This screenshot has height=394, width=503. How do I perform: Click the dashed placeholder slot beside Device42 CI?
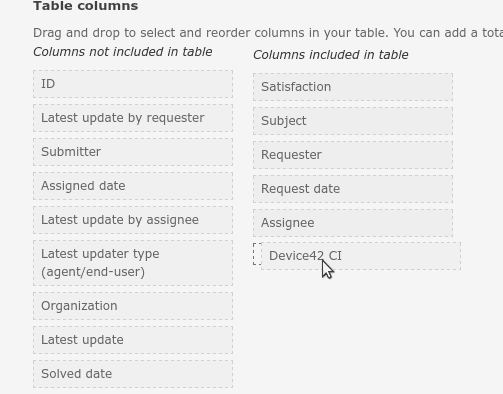257,254
